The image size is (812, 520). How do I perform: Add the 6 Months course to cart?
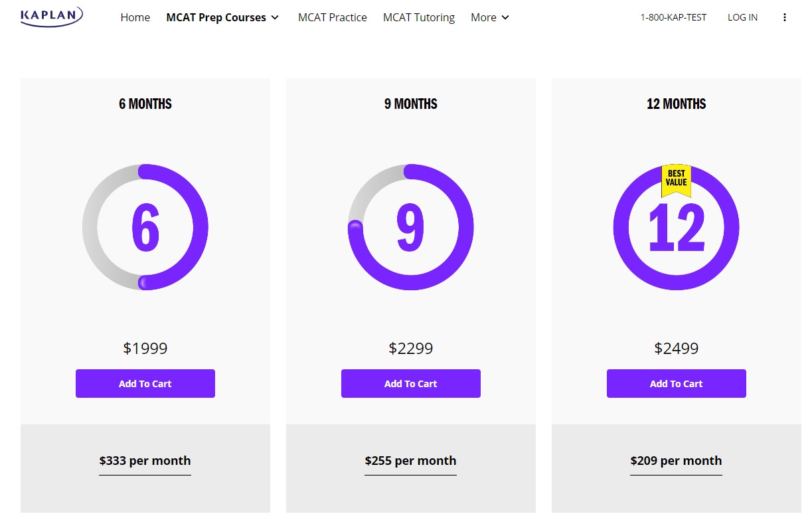(145, 383)
